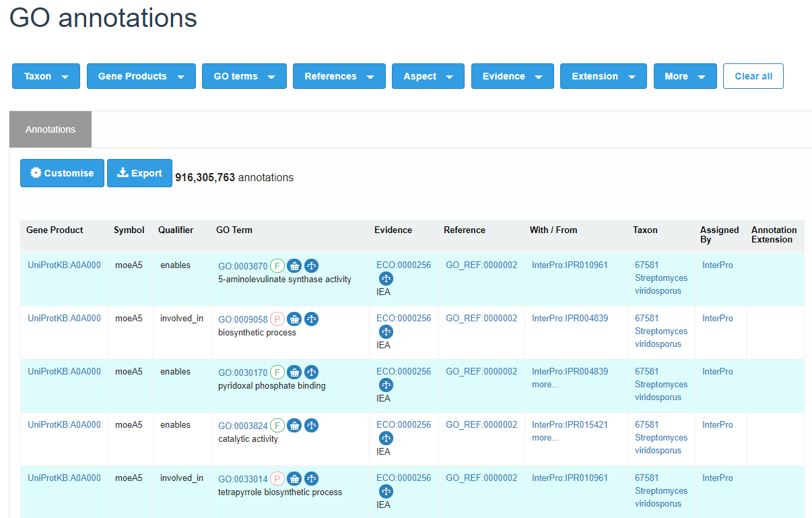Add GO:0033014 to basket via basket icon
Screen dimensions: 812x518
[294, 478]
